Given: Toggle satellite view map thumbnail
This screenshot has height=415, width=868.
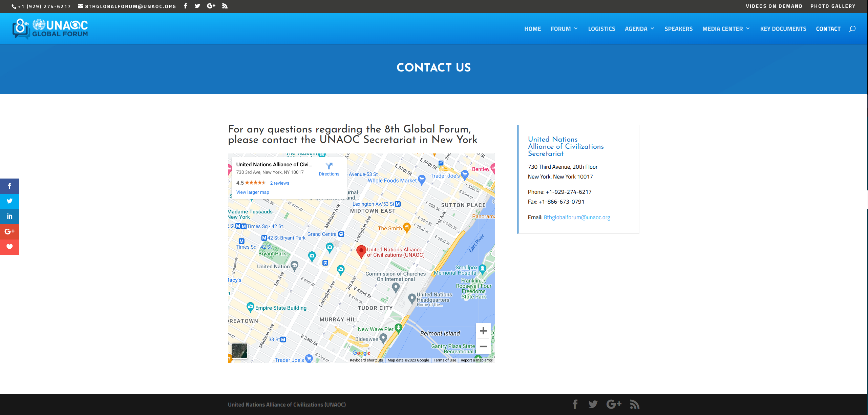Looking at the screenshot, I should [239, 351].
